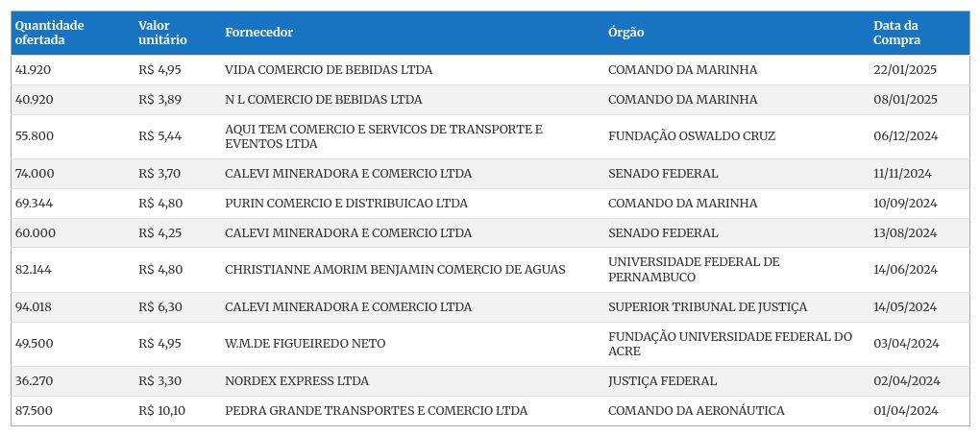This screenshot has width=980, height=436.
Task: Select CHRISTIANNE AMORIM BENJAMIN COMERCIO DE AGUAS
Action: (x=395, y=270)
